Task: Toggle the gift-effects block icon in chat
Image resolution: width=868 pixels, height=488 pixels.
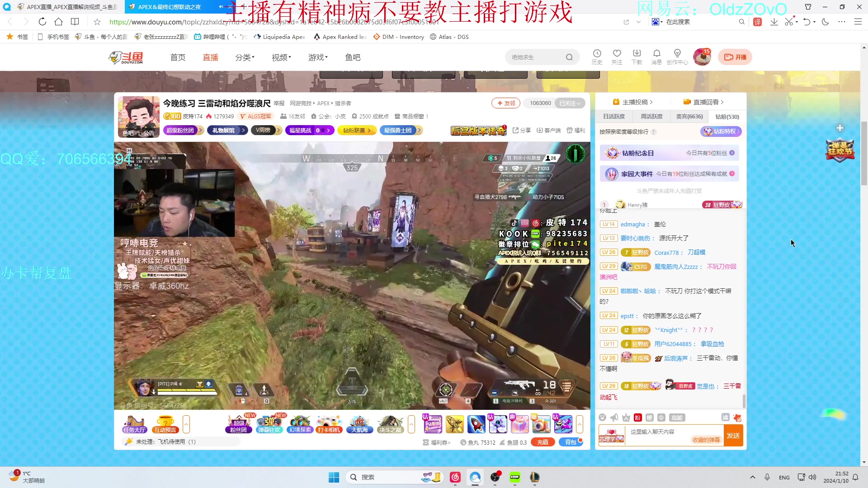Action: [737, 418]
